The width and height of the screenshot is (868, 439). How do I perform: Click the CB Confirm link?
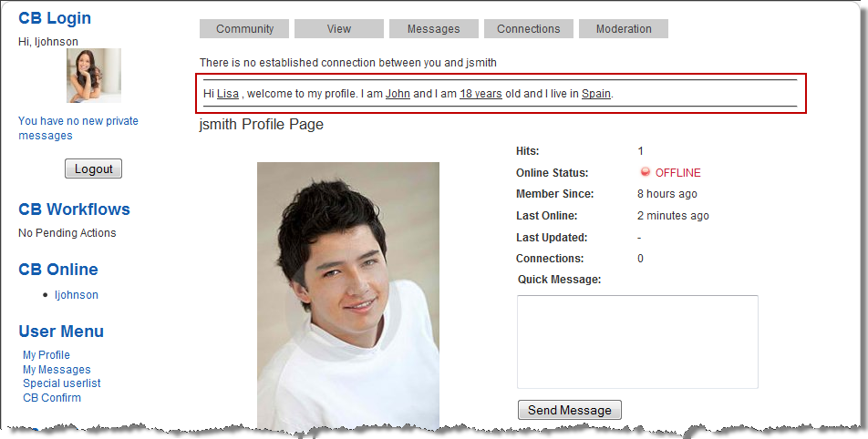pos(52,398)
